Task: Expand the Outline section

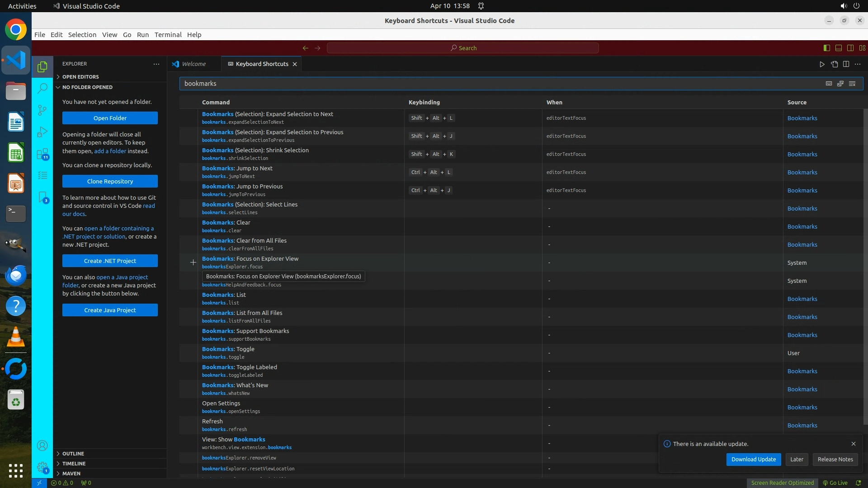Action: coord(73,454)
